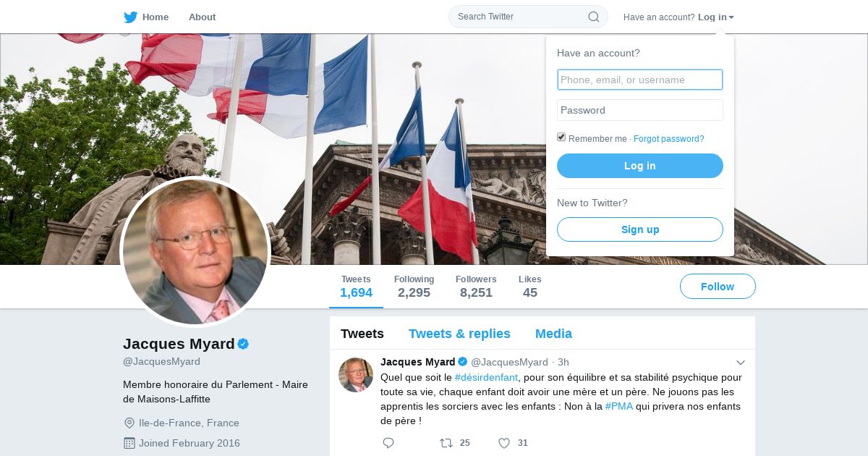868x456 pixels.
Task: Open the About menu item
Action: (202, 17)
